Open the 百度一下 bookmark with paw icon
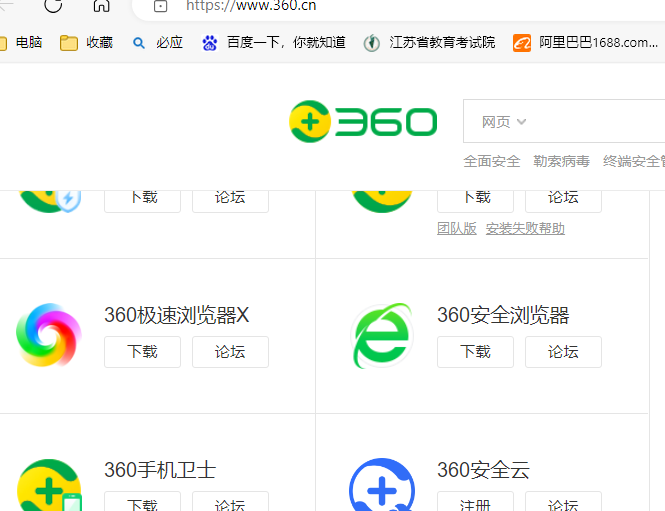Screen dimensions: 665x511 (x=274, y=43)
